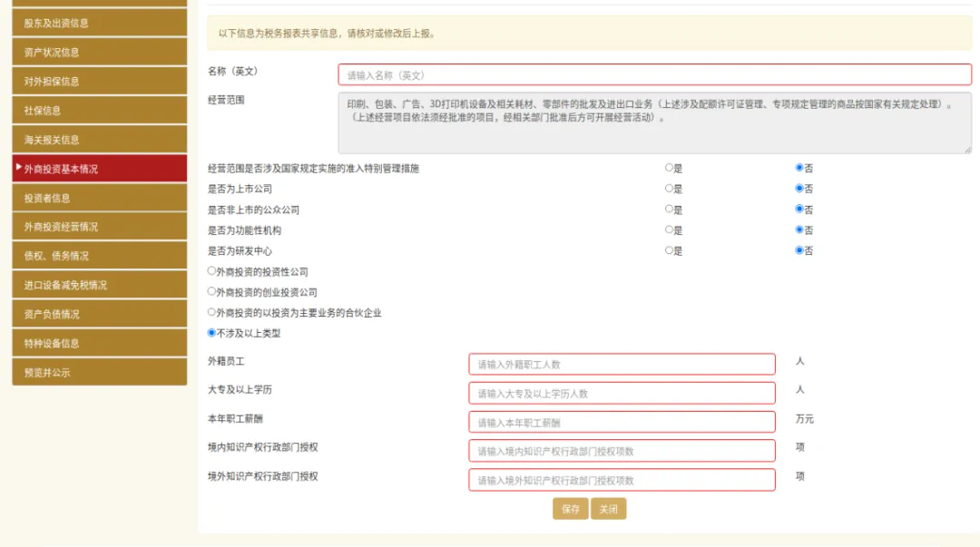
Task: Click the 外籍员工 number input
Action: tap(622, 364)
